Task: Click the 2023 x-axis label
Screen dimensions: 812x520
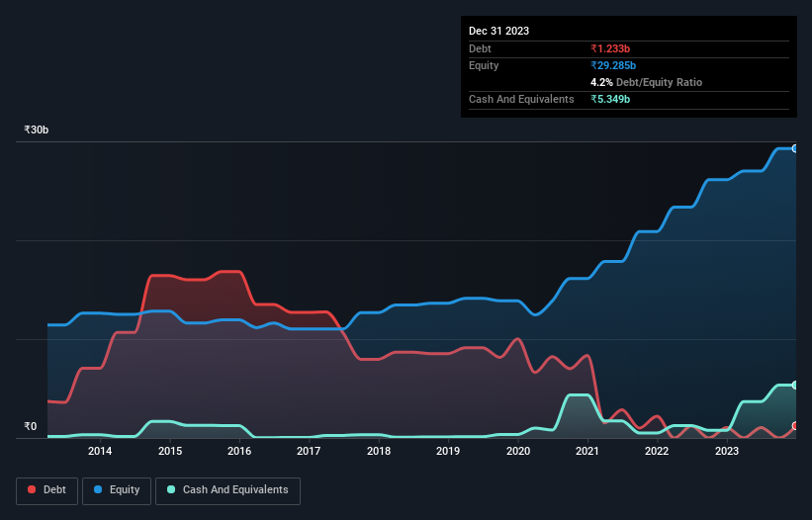Action: tap(727, 451)
